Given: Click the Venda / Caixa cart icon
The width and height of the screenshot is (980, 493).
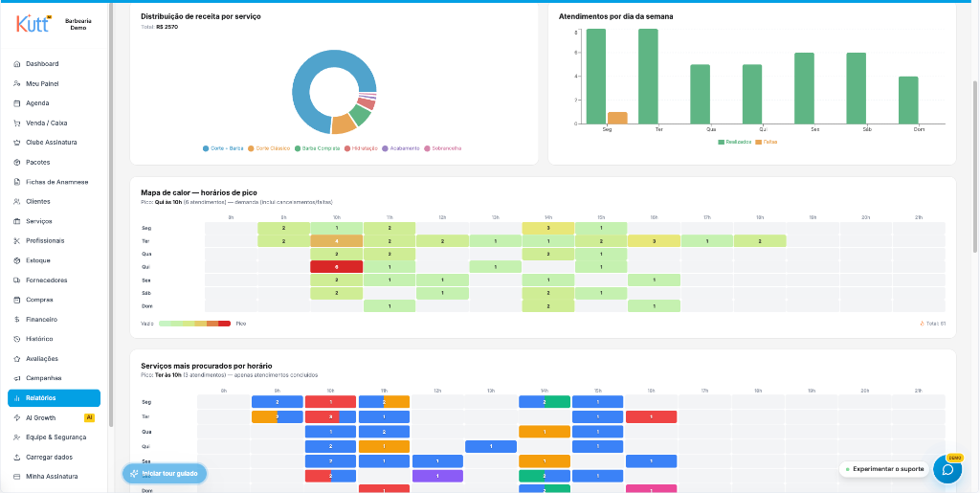Looking at the screenshot, I should [17, 123].
